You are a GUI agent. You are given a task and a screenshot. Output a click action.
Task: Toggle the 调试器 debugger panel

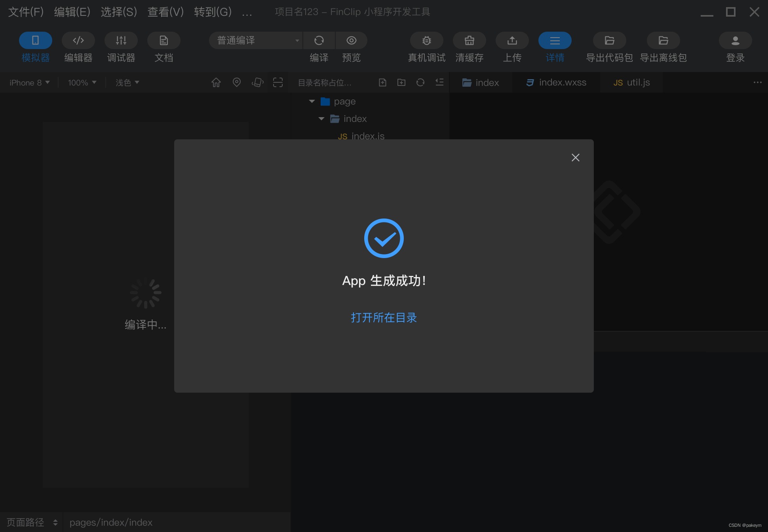tap(121, 40)
